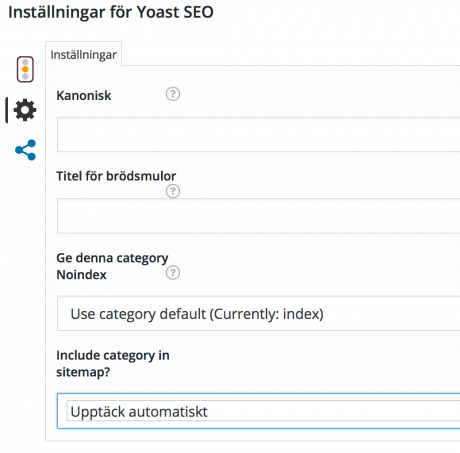Show help for Kanonisk field
This screenshot has width=460, height=453.
point(173,94)
